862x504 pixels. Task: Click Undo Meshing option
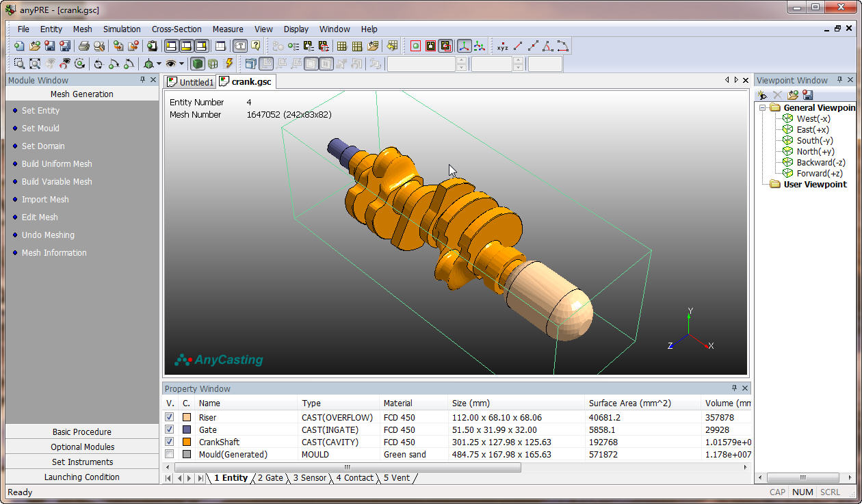[x=48, y=235]
